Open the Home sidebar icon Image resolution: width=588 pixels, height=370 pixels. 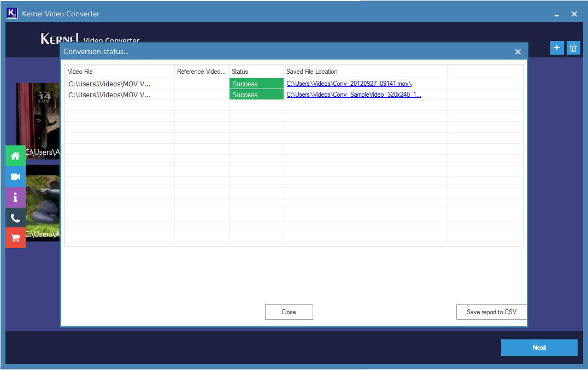pos(15,156)
